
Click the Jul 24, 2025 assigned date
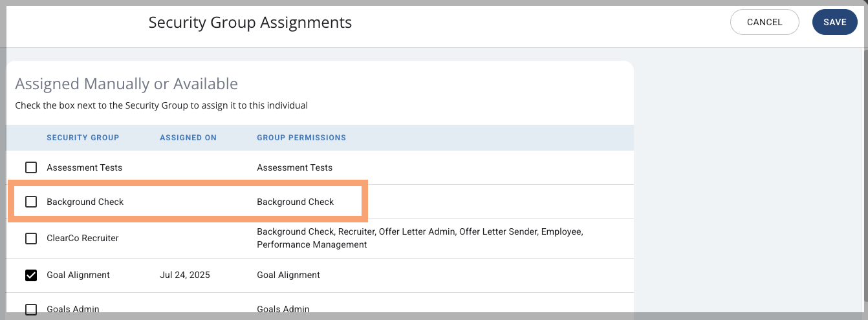click(185, 275)
